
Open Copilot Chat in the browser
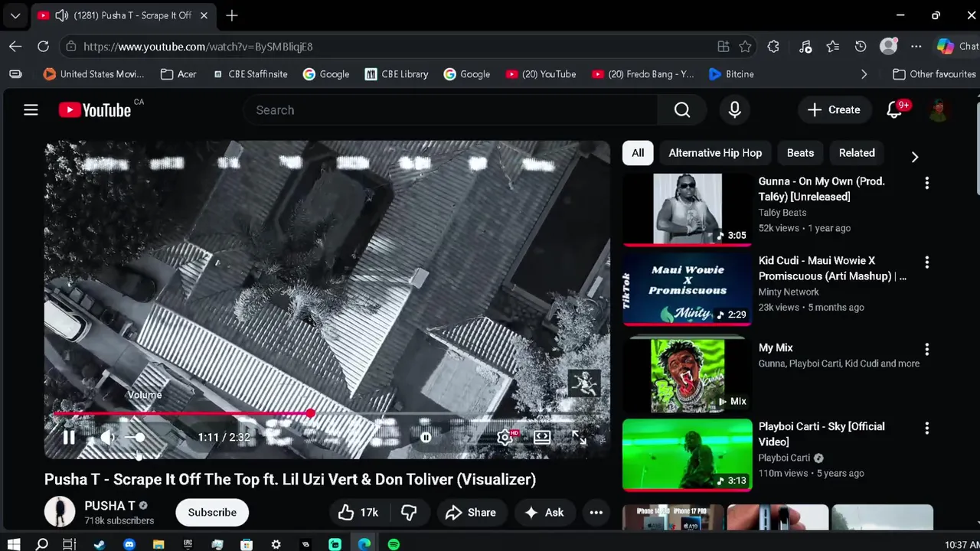click(957, 47)
